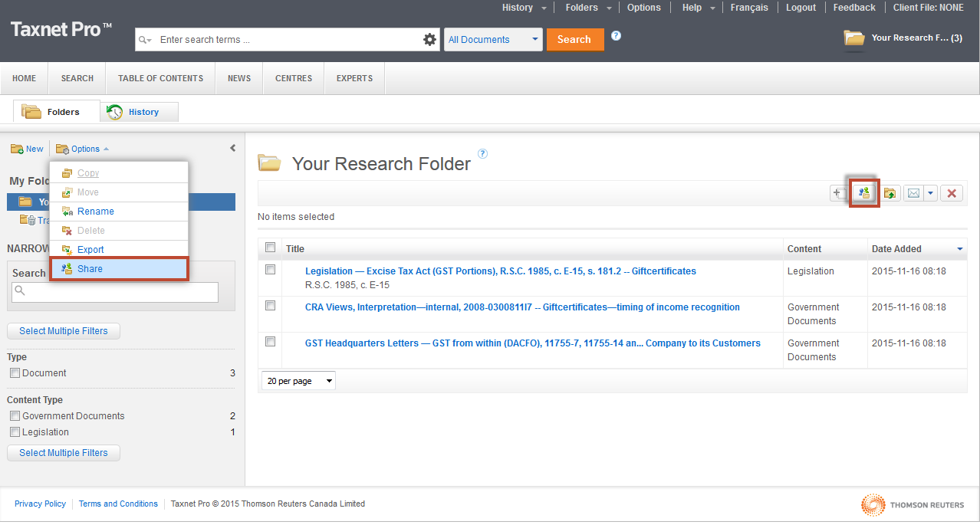Sort by the Title column header

(295, 249)
